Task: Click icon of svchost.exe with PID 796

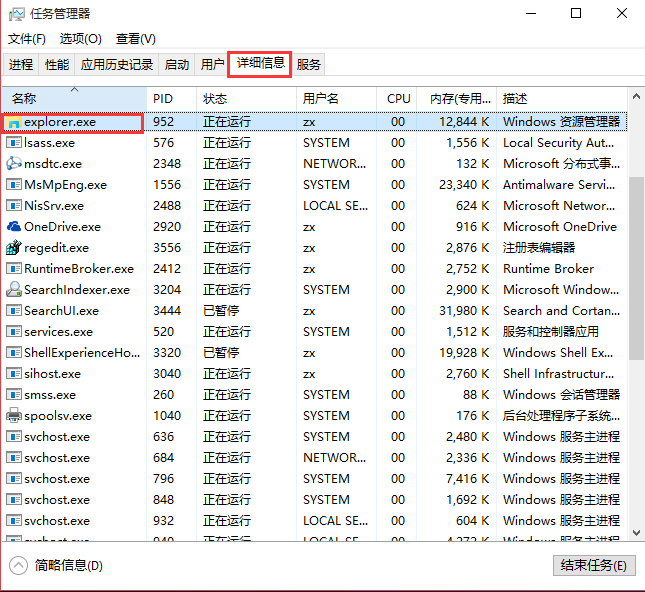Action: [x=14, y=478]
